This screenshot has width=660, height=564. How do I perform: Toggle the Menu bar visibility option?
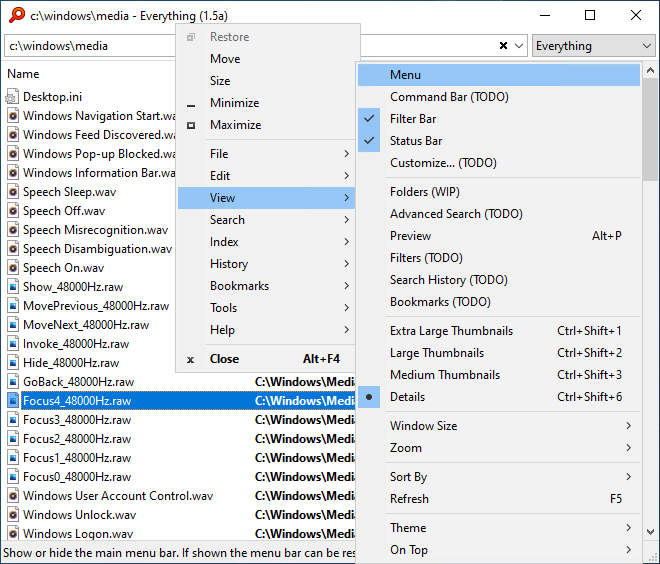[x=499, y=75]
